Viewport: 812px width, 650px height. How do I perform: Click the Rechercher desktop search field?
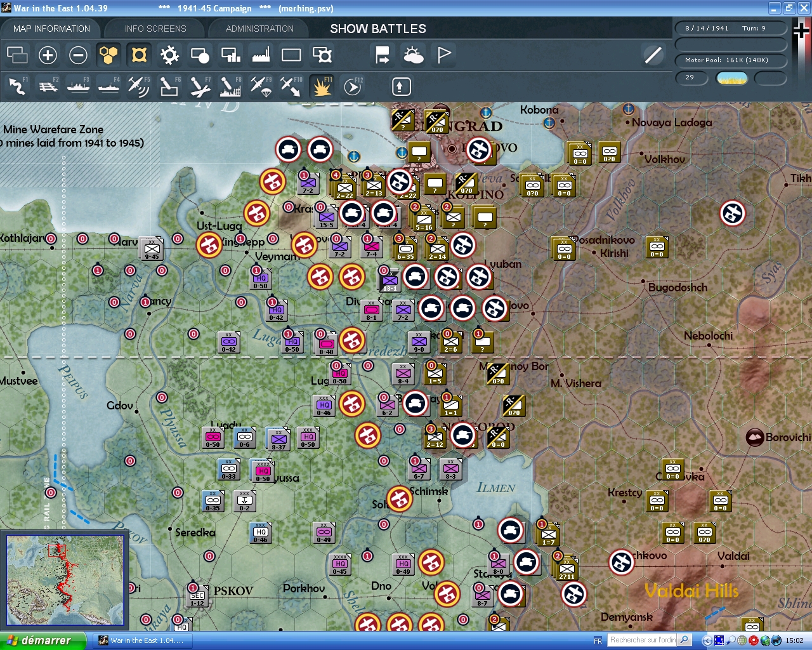point(643,640)
